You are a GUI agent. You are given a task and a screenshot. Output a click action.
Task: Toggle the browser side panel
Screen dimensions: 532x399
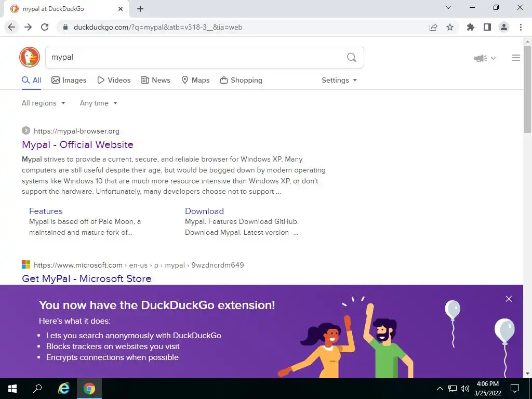(487, 27)
